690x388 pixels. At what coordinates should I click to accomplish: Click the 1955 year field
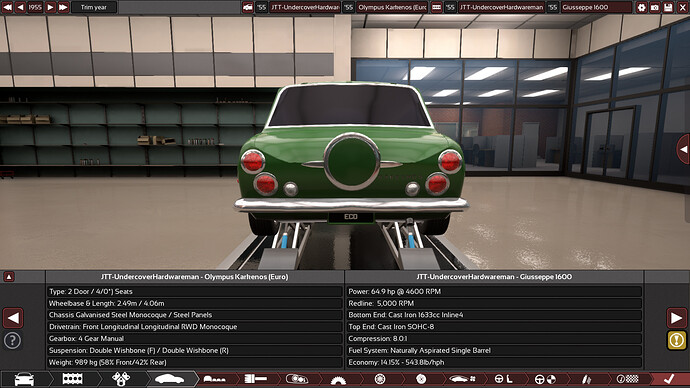pyautogui.click(x=35, y=7)
